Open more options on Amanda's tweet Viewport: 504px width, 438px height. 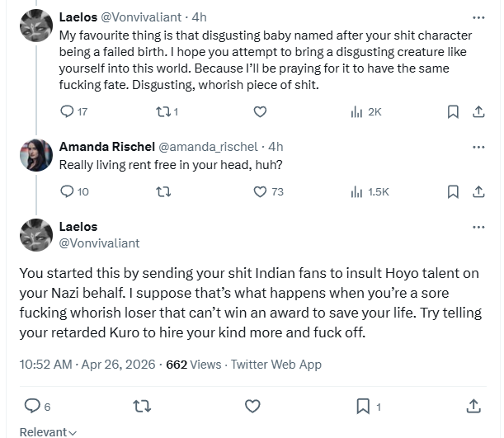[478, 147]
